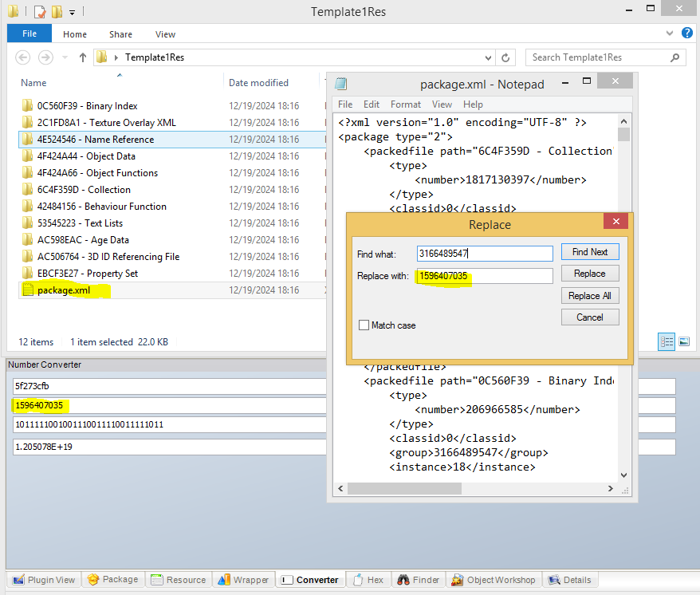Click the binary value field
700x595 pixels.
(170, 424)
